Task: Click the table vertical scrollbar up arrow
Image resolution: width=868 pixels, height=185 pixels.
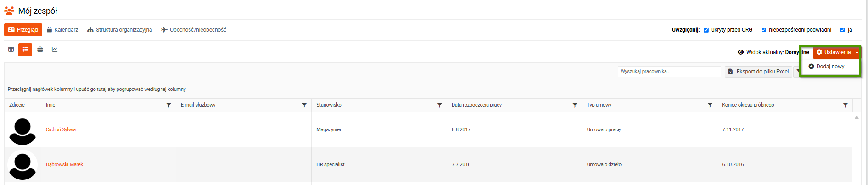Action: point(857,117)
